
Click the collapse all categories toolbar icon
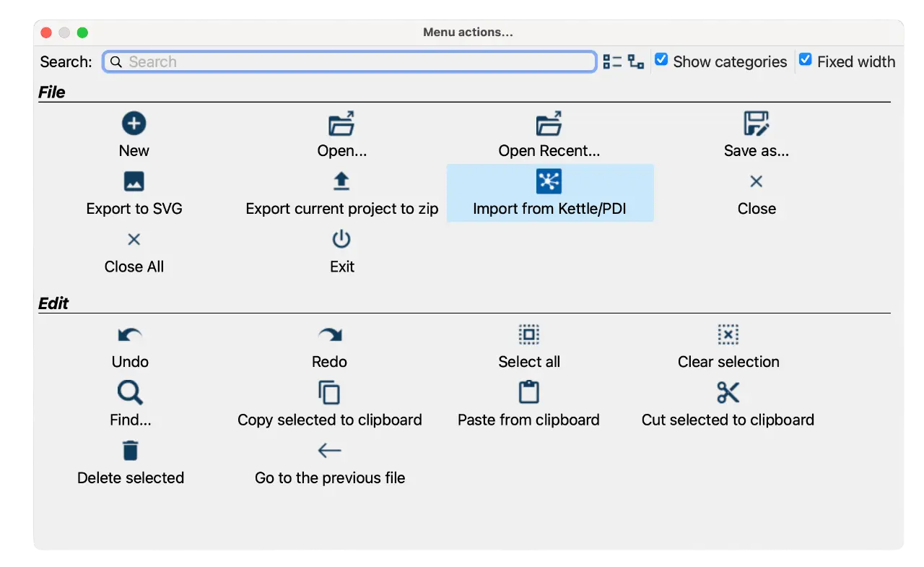pos(612,62)
